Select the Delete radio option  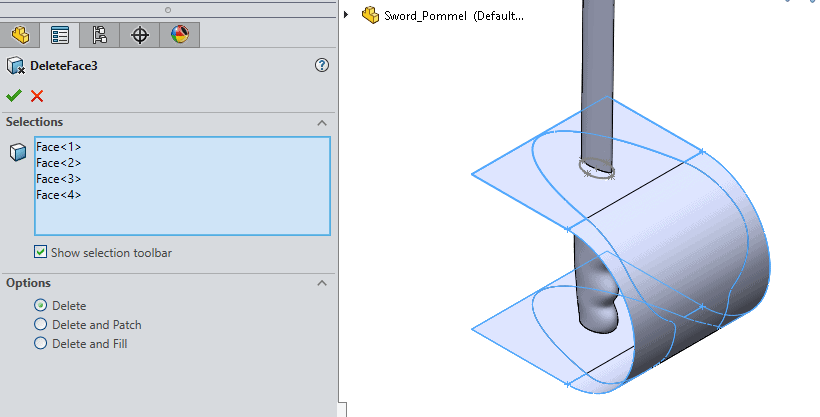(x=41, y=305)
